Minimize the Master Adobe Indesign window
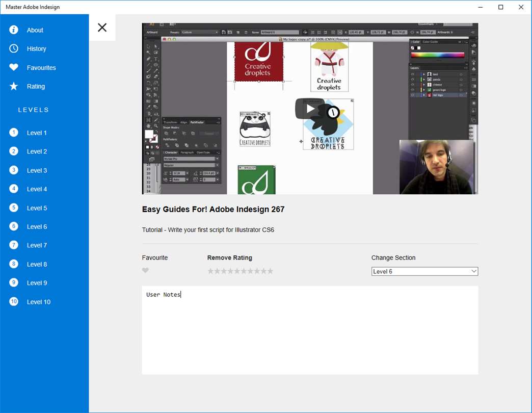532x413 pixels. pyautogui.click(x=481, y=7)
